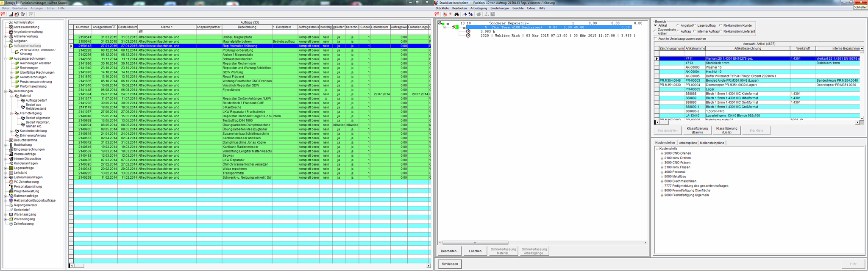Expand the Artikelverwaltung tree node
Screen dimensions: 868x271
tap(6, 36)
